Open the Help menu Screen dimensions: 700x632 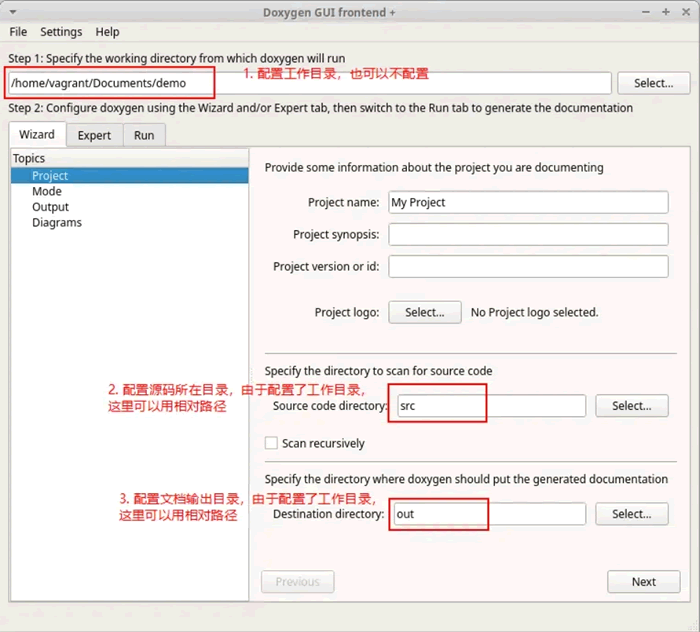[107, 32]
